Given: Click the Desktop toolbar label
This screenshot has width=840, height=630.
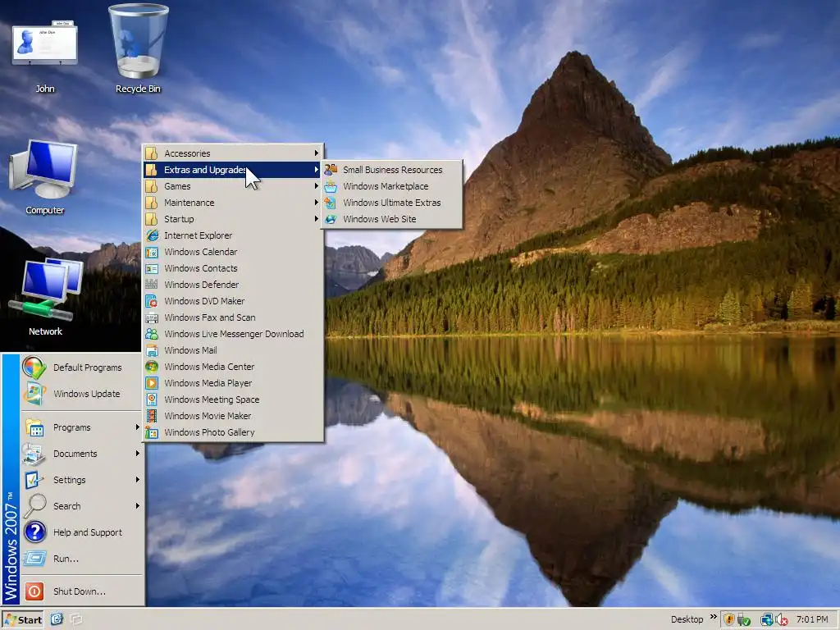Looking at the screenshot, I should (687, 619).
